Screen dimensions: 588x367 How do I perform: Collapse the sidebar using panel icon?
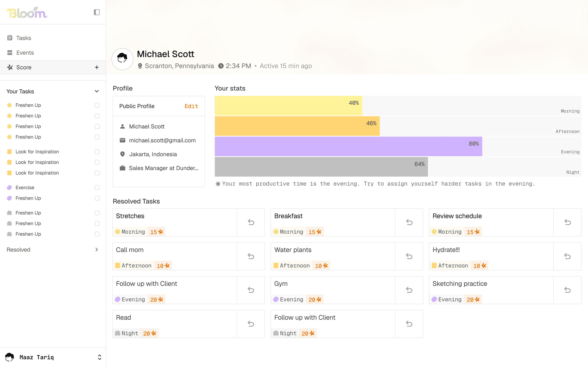[x=97, y=12]
